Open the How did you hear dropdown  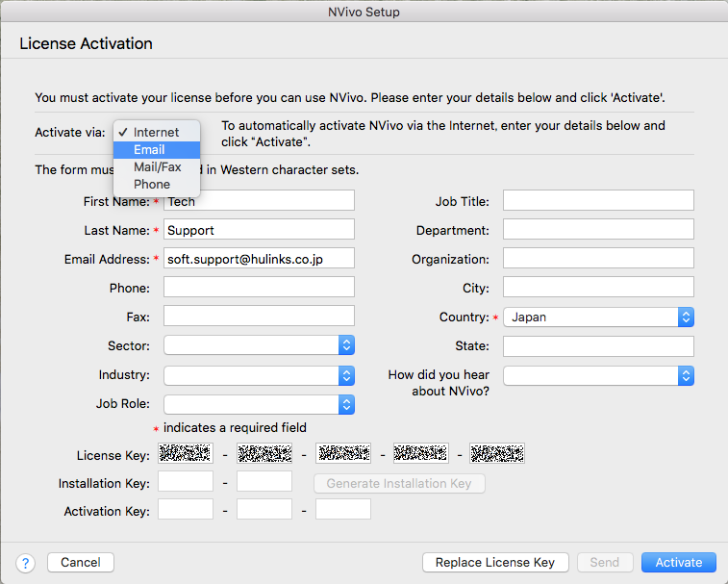pyautogui.click(x=598, y=375)
